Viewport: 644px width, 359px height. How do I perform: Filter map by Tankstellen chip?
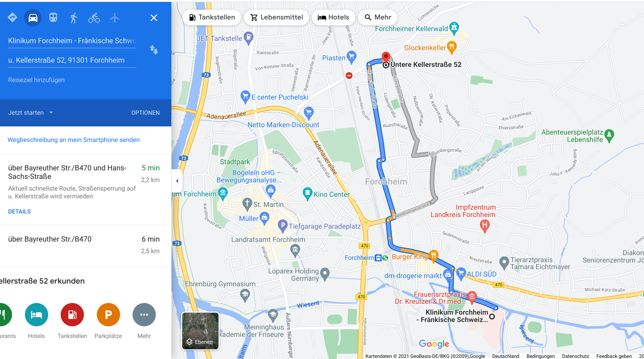212,18
